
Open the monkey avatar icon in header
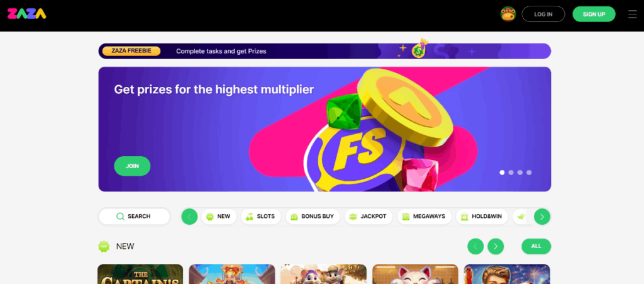[x=508, y=14]
